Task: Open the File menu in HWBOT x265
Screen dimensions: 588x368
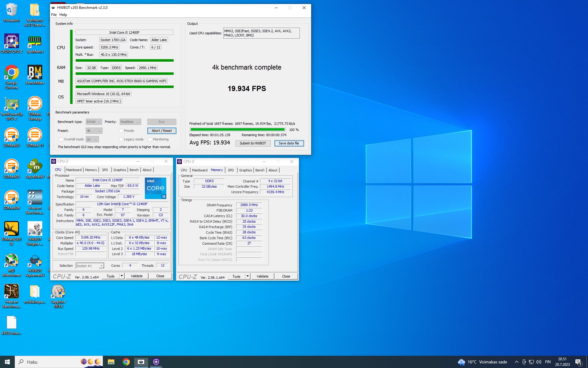Action: pos(54,14)
